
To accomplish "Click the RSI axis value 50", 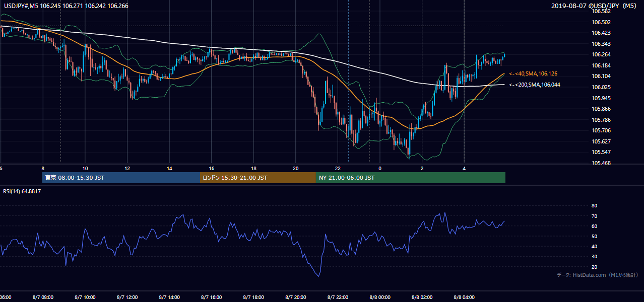I will 594,236.
